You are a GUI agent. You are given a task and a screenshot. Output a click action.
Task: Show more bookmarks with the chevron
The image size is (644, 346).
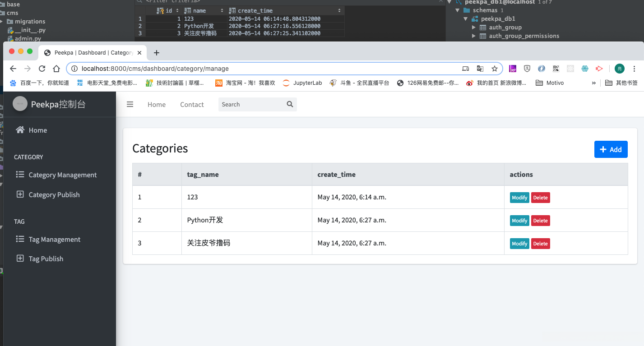[x=594, y=83]
